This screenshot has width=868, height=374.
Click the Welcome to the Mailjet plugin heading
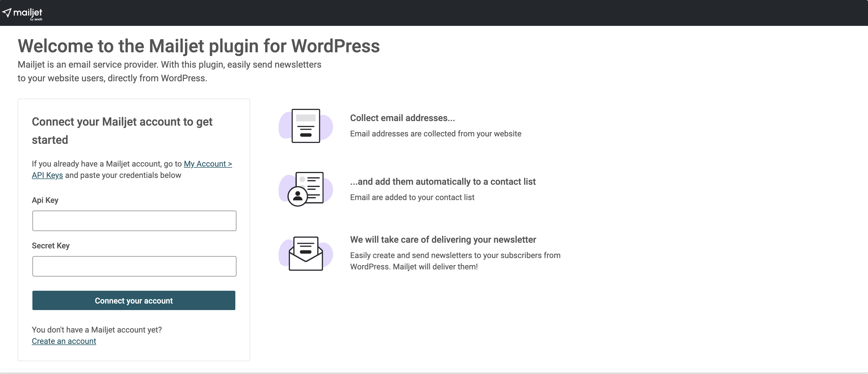(198, 46)
